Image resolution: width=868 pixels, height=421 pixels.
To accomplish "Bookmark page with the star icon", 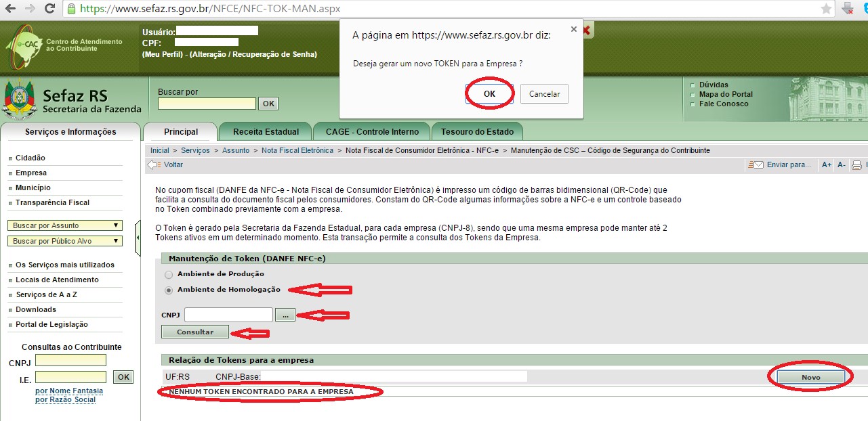I will tap(827, 9).
